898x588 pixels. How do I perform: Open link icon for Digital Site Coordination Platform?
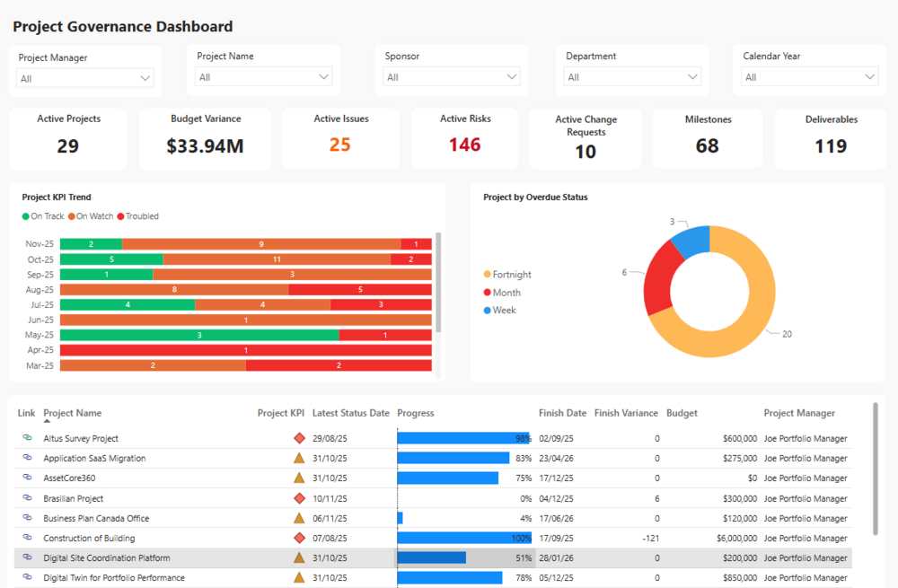click(x=27, y=558)
